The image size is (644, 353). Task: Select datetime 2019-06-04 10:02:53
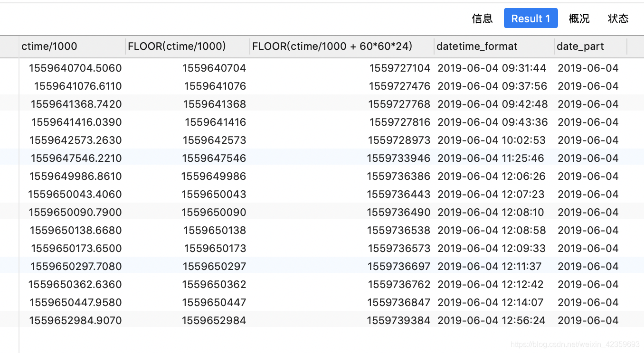click(492, 140)
